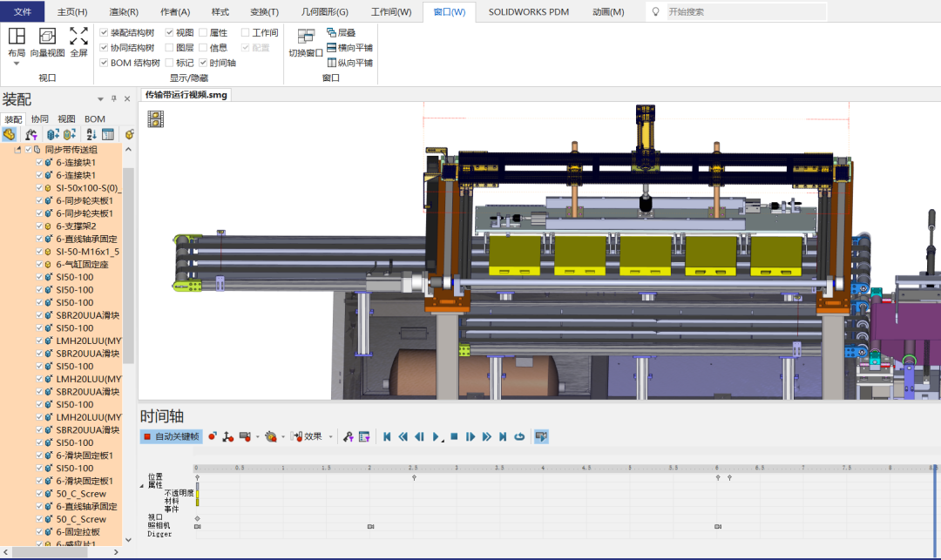Toggle loop playback mode icon
The image size is (941, 560).
[520, 436]
